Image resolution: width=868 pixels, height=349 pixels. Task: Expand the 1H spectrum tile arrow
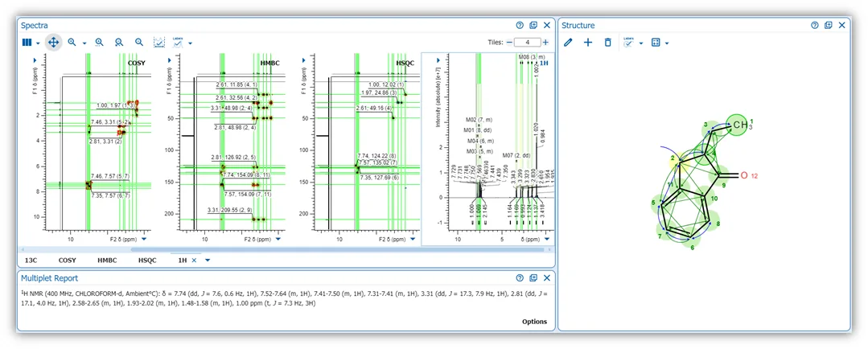[438, 60]
